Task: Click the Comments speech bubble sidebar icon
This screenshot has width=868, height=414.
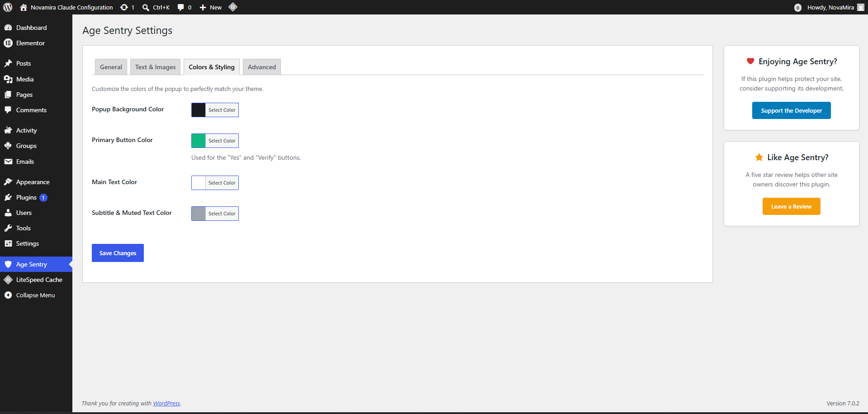Action: [x=8, y=110]
